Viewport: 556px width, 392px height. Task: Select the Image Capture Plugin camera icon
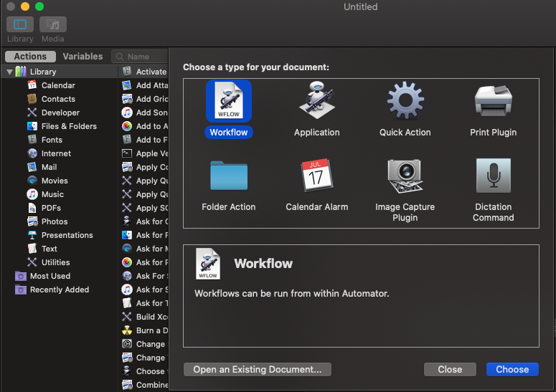tap(405, 176)
